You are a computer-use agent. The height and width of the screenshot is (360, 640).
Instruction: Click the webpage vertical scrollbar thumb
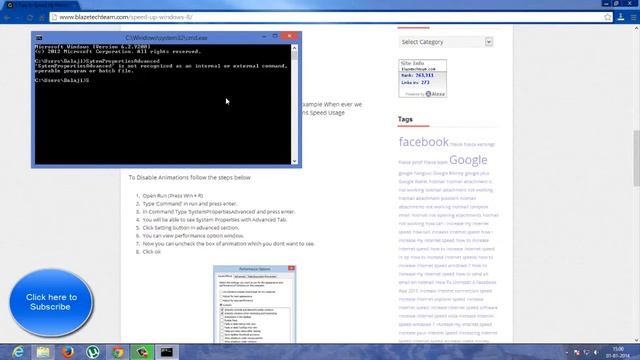coord(636,158)
